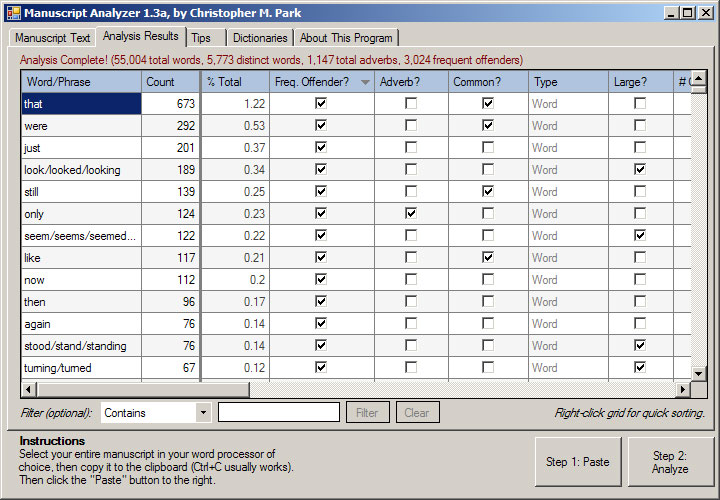The image size is (720, 500).
Task: Toggle Common checkbox for 'were'
Action: point(488,125)
